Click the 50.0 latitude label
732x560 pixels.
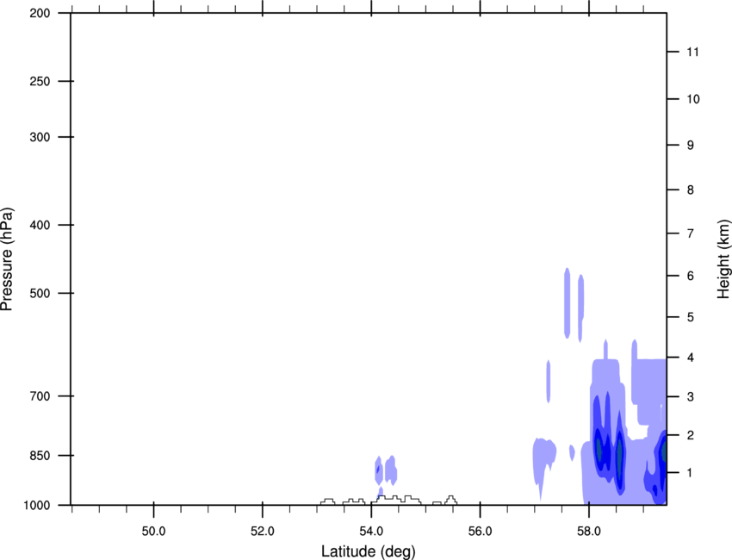[153, 531]
